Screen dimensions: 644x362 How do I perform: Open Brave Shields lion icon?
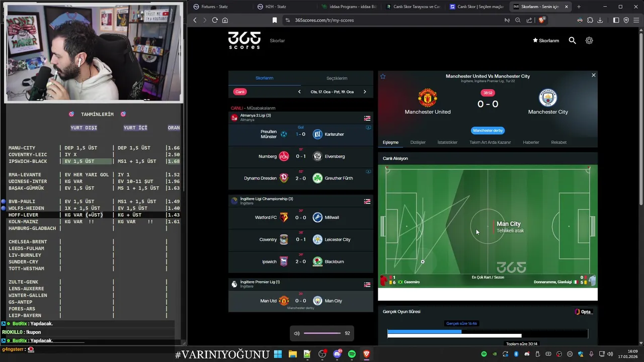[541, 20]
